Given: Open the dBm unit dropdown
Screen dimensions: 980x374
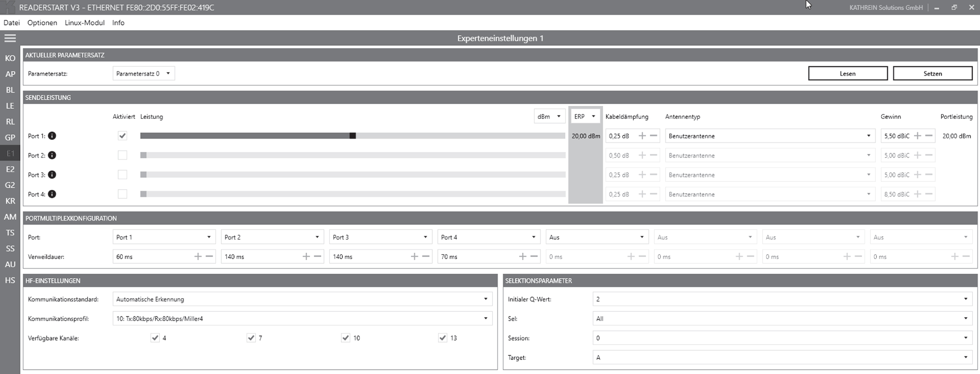Looking at the screenshot, I should pos(549,116).
